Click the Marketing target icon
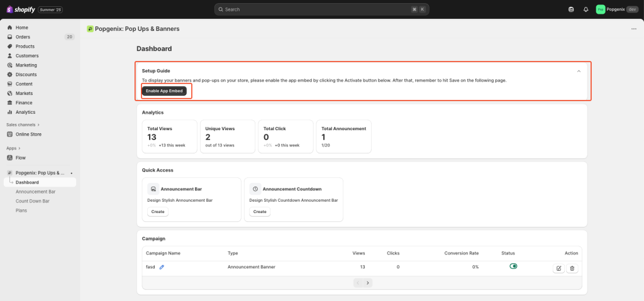The width and height of the screenshot is (644, 301). tap(10, 65)
